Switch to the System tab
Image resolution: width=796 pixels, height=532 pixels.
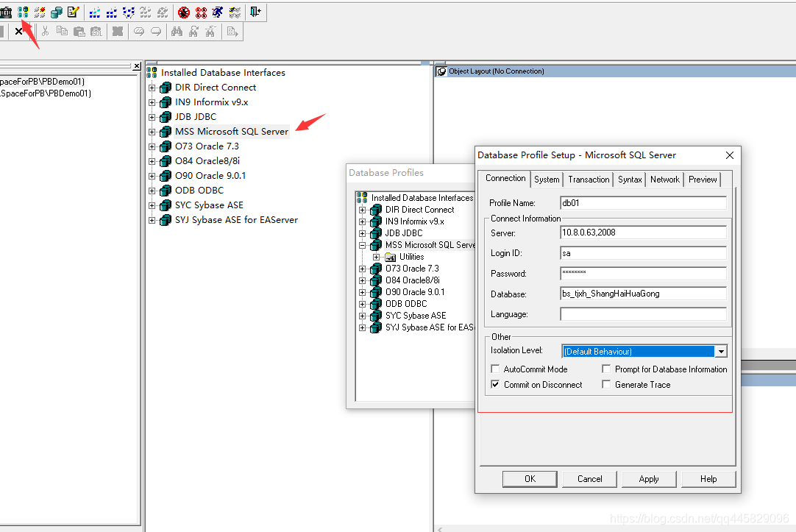(x=547, y=180)
